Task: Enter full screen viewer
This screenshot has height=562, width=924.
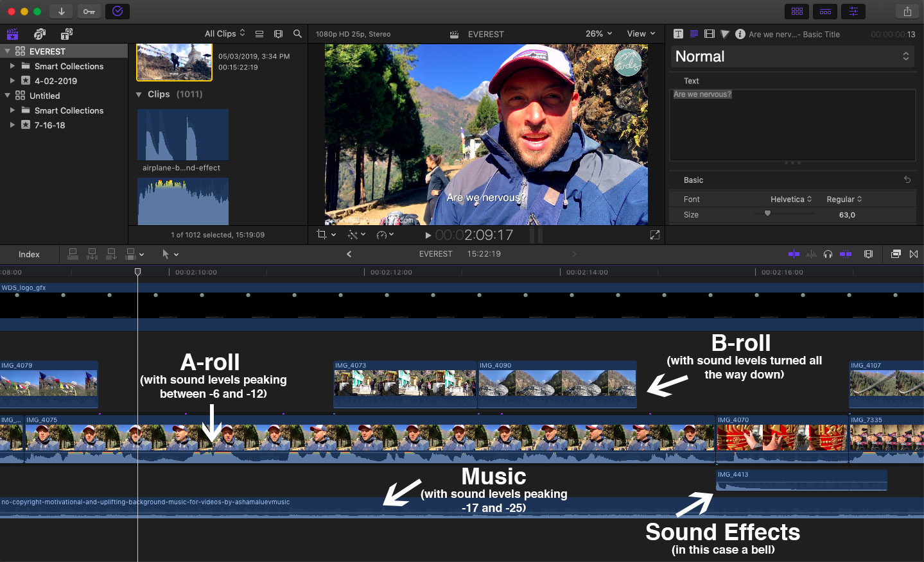Action: click(655, 235)
